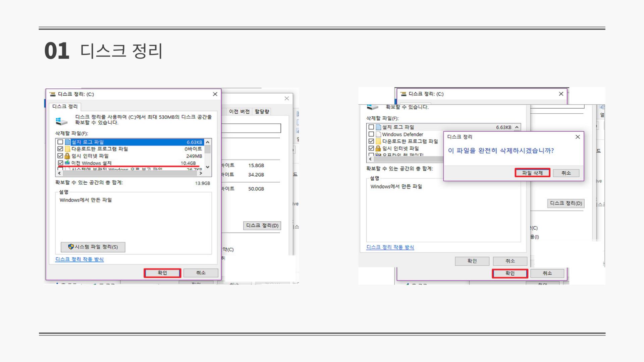Viewport: 644px width, 362px height.
Task: Select the 34.2GB value
Action: tap(256, 175)
